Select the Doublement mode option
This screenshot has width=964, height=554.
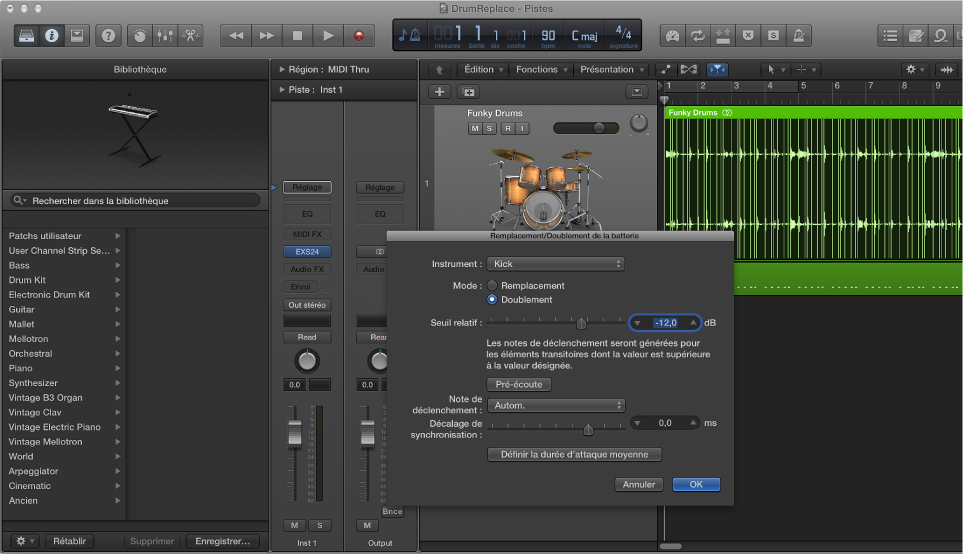492,300
